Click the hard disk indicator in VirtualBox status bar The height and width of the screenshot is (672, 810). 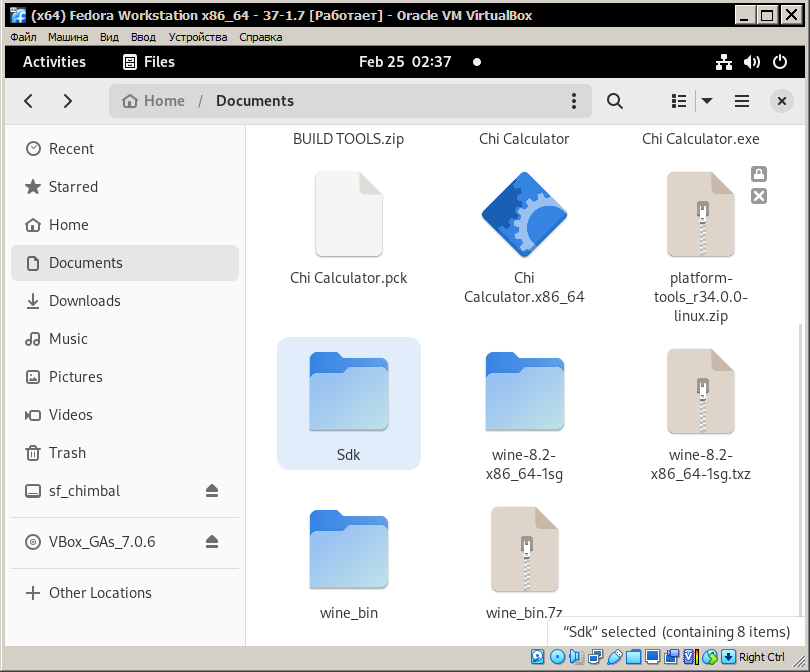[x=537, y=657]
